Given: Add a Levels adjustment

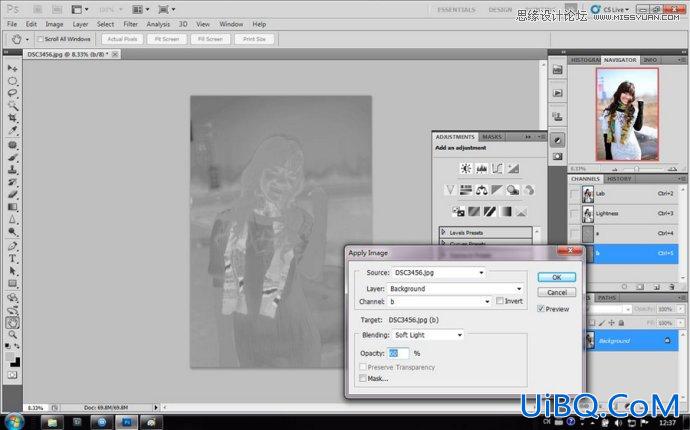Looking at the screenshot, I should point(481,168).
